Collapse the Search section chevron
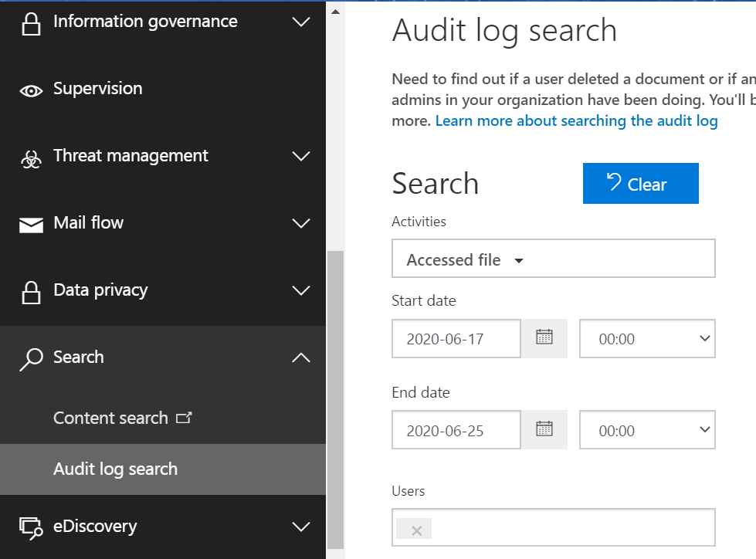 point(301,357)
